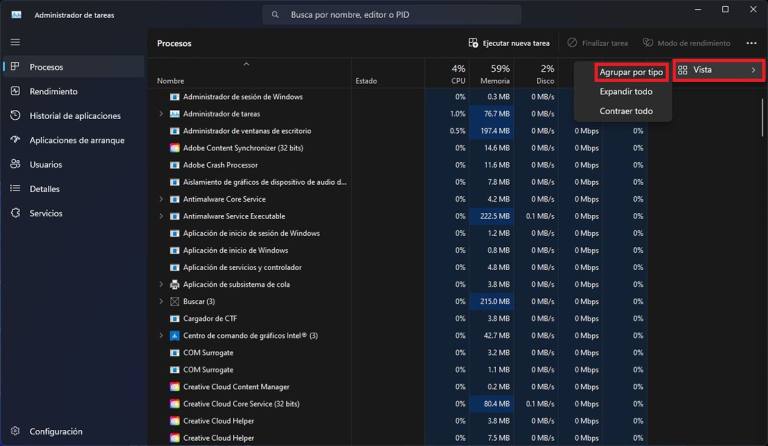Click the Task Manager title bar app icon

click(x=16, y=15)
